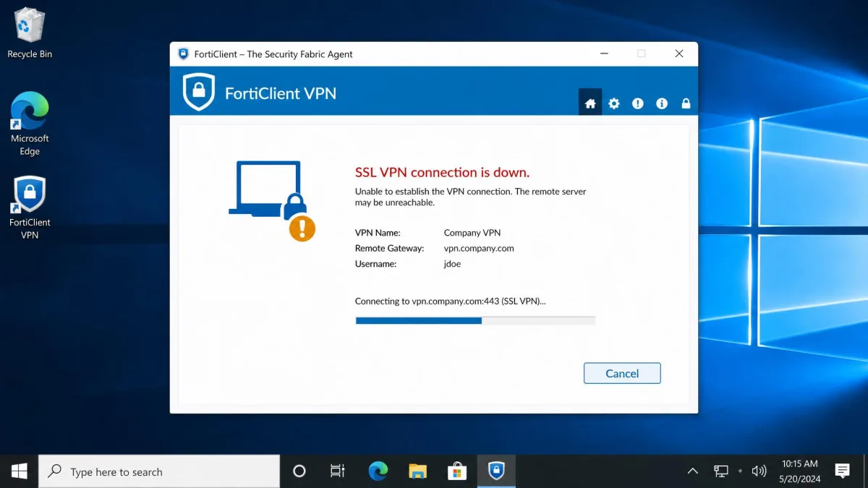Open the Recycle Bin desktop icon

click(30, 33)
